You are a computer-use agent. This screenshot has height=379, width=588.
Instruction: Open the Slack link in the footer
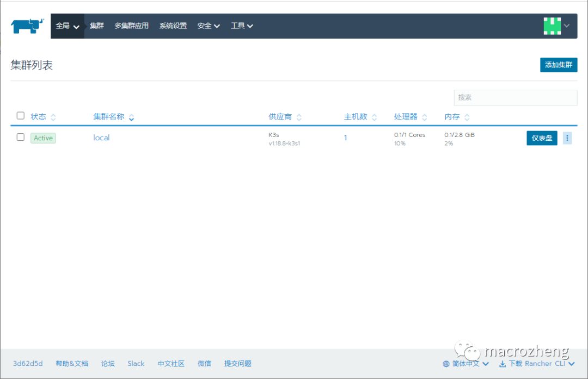coord(136,364)
